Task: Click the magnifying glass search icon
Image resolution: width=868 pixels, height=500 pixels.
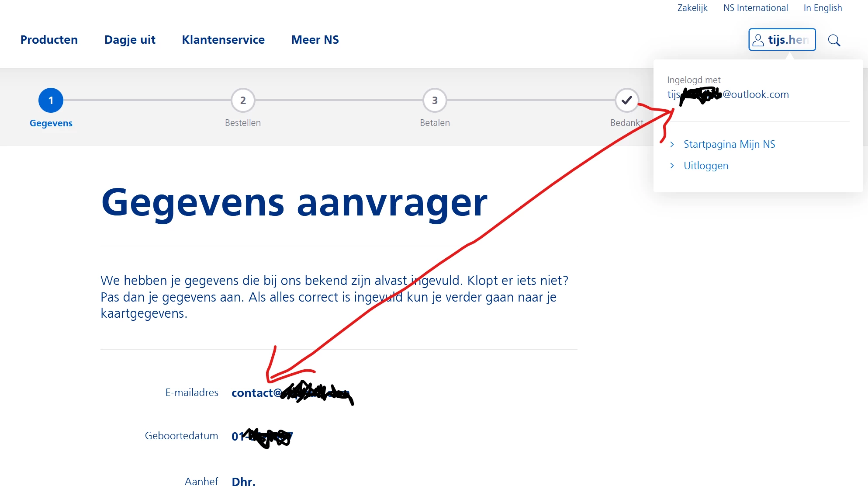Action: point(834,40)
